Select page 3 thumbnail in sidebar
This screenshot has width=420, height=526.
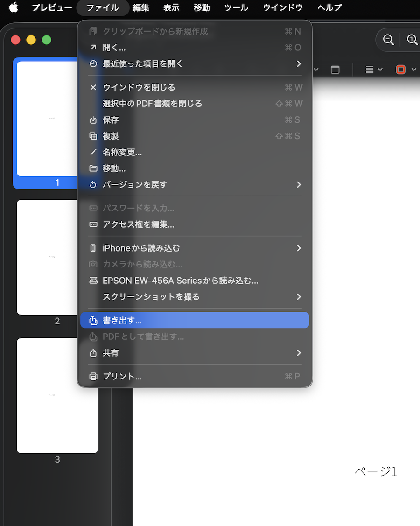click(57, 395)
